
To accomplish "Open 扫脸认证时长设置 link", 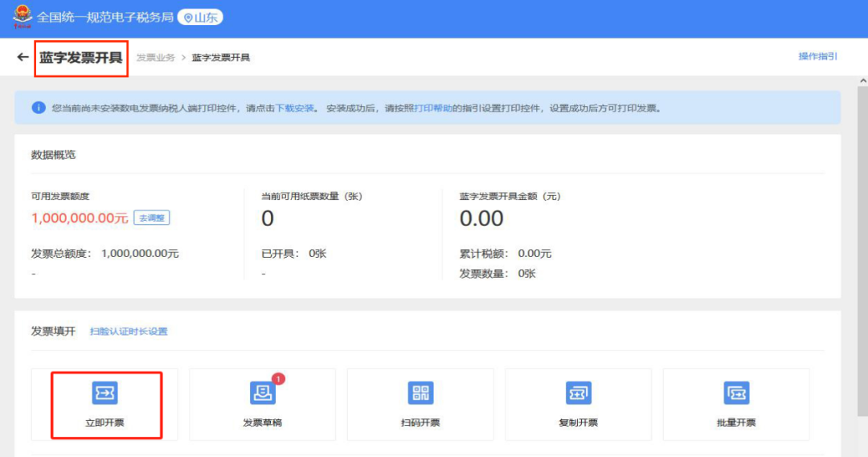I will pyautogui.click(x=129, y=332).
